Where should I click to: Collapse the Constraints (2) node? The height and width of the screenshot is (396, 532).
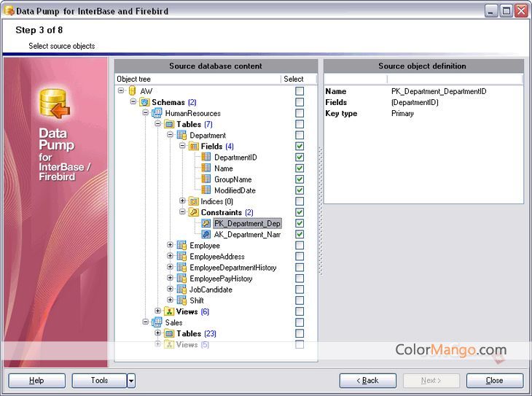point(182,211)
